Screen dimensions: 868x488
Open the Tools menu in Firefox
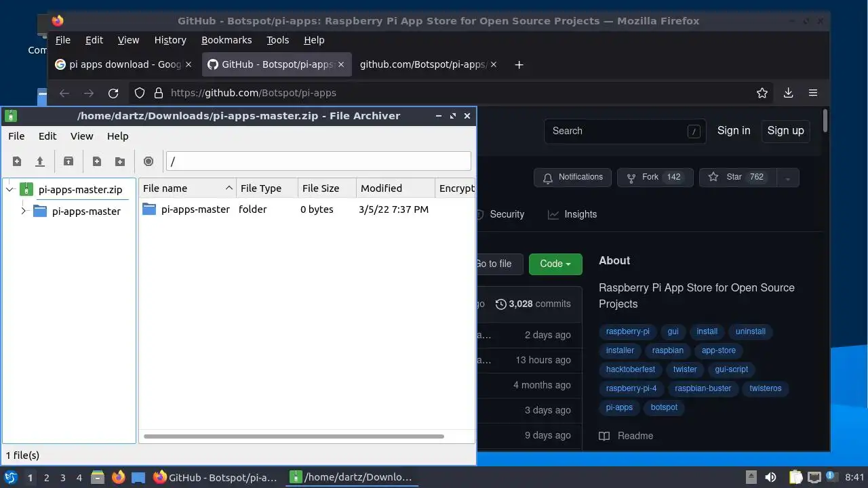tap(278, 40)
